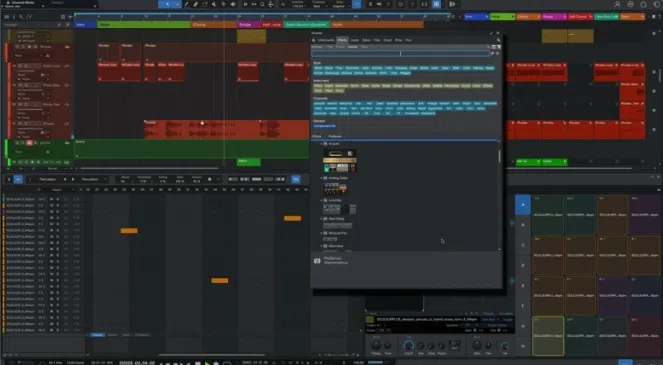
Task: Toggle the record arm button on Synths track
Action: coord(29,143)
